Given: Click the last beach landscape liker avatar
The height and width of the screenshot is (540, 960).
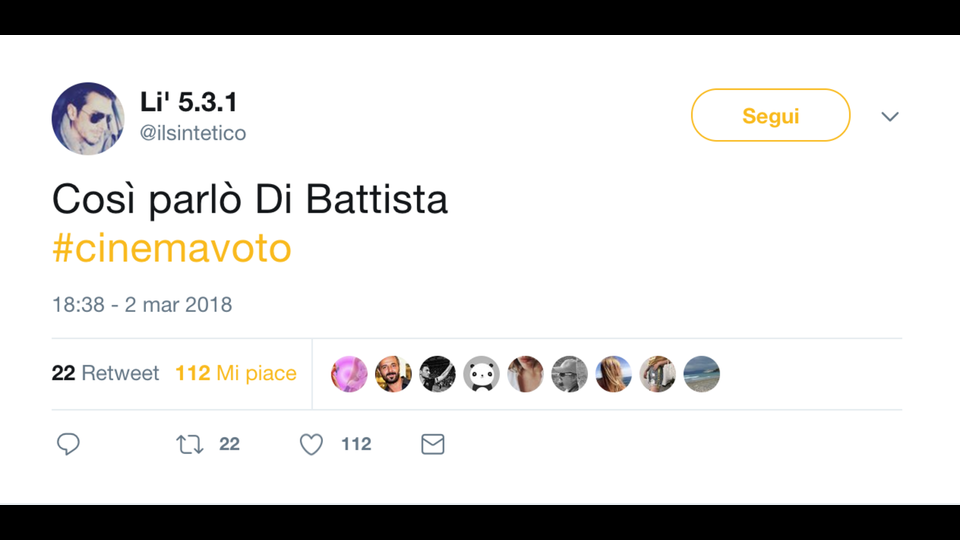Looking at the screenshot, I should point(701,374).
